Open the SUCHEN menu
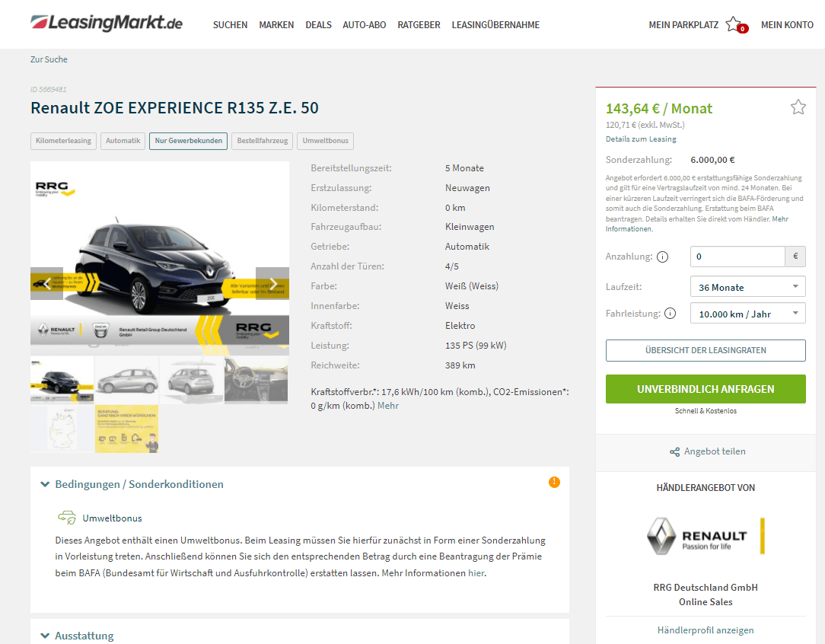825x644 pixels. (230, 24)
